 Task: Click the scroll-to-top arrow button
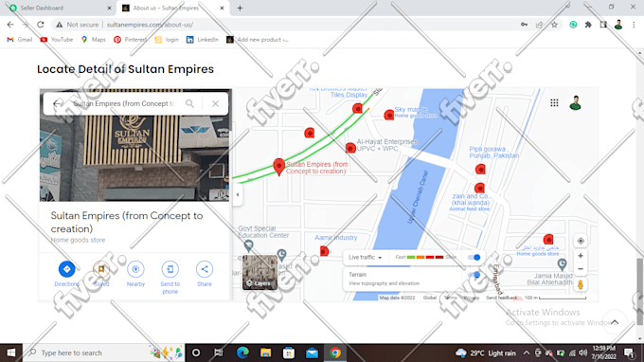tap(615, 322)
